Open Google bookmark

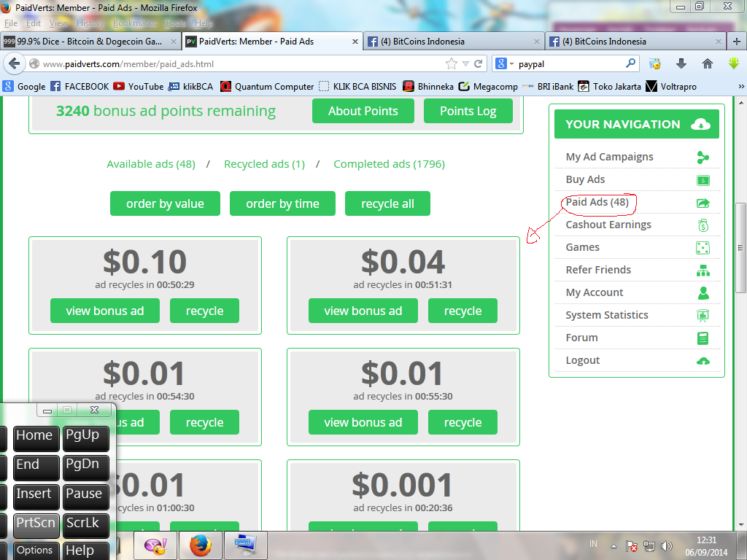[x=24, y=86]
